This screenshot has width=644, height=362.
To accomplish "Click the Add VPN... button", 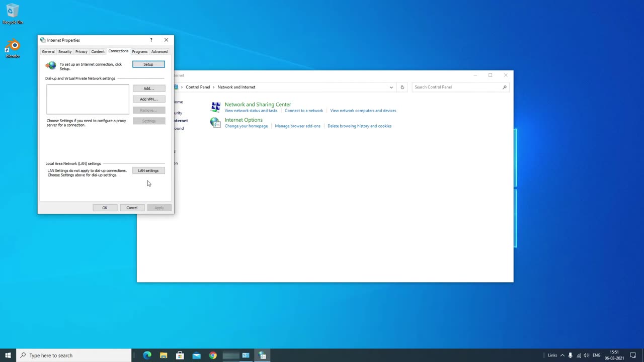I will click(x=149, y=99).
